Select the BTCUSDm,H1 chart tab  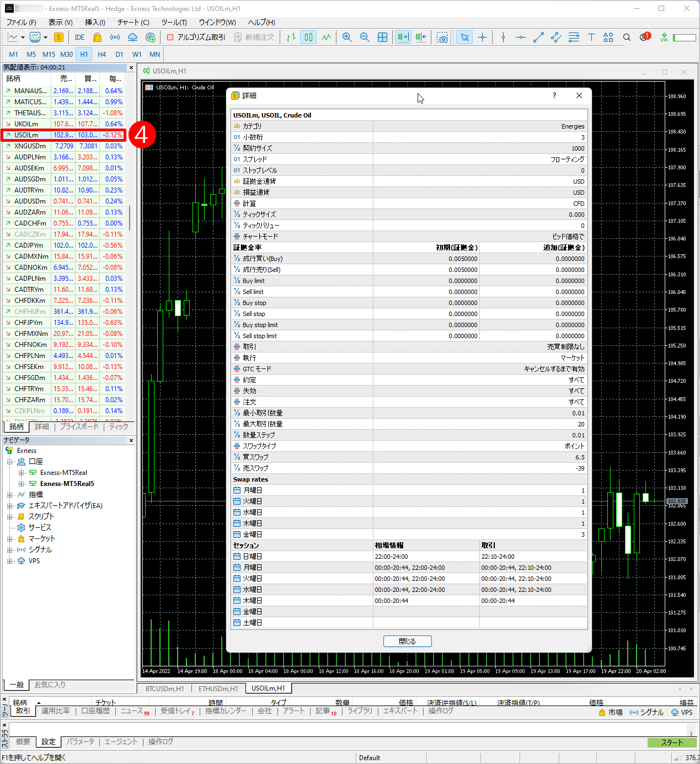(x=164, y=688)
